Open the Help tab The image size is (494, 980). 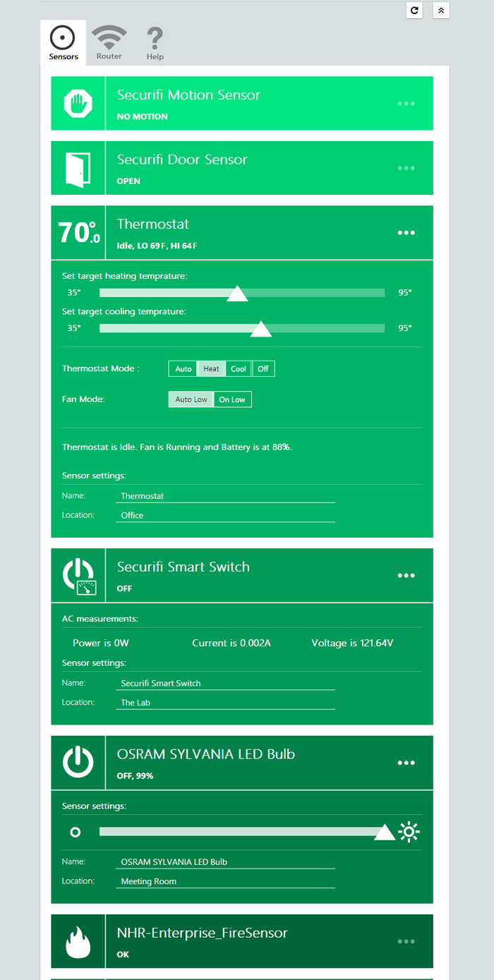click(x=155, y=42)
